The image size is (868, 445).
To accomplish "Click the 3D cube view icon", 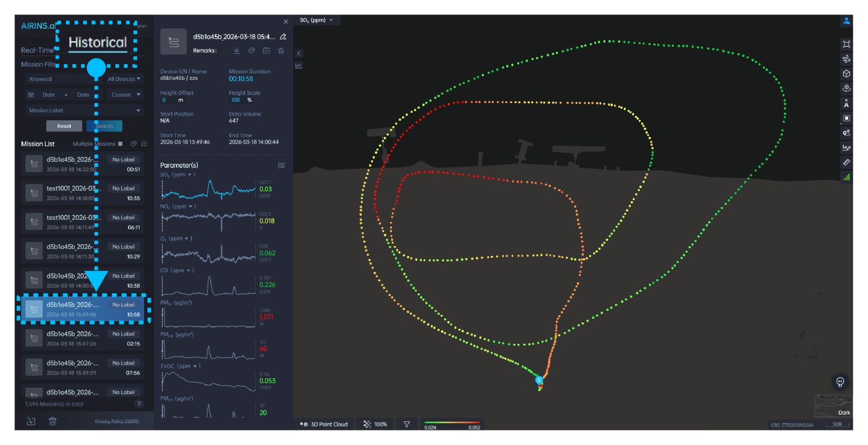I will tap(847, 73).
